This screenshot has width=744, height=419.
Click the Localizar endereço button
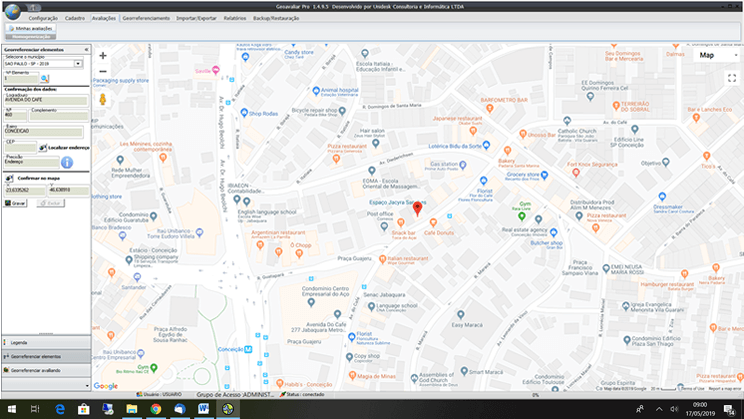click(60, 147)
